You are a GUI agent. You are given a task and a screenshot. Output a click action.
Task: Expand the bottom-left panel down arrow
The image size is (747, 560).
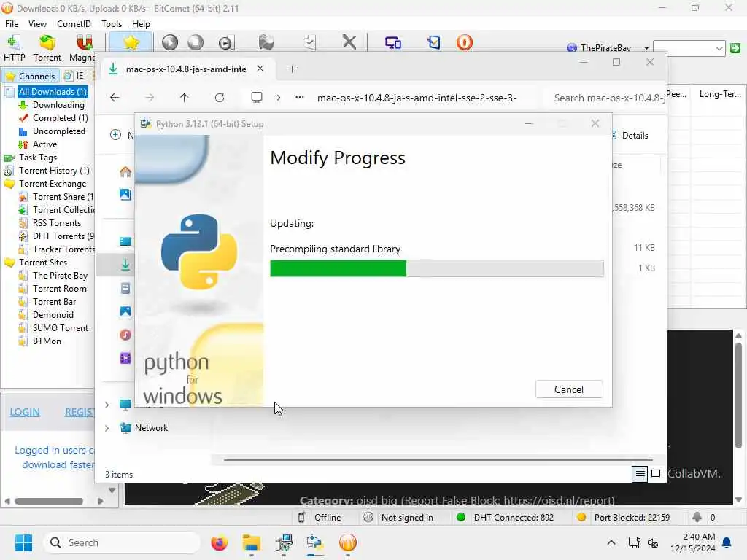112,490
